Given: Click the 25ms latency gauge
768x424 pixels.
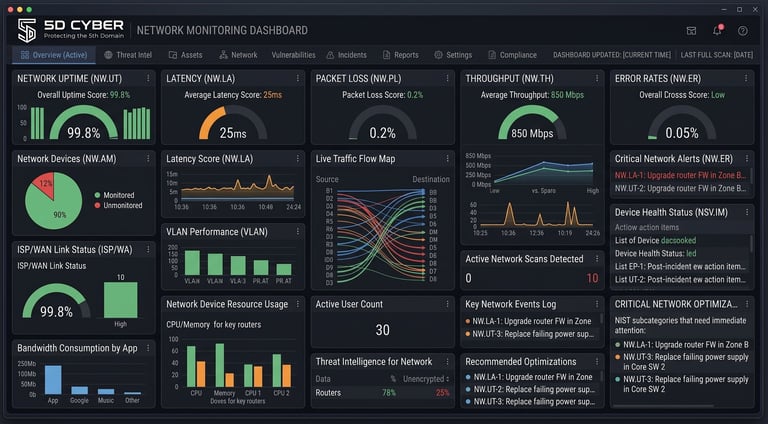Looking at the screenshot, I should pyautogui.click(x=233, y=124).
